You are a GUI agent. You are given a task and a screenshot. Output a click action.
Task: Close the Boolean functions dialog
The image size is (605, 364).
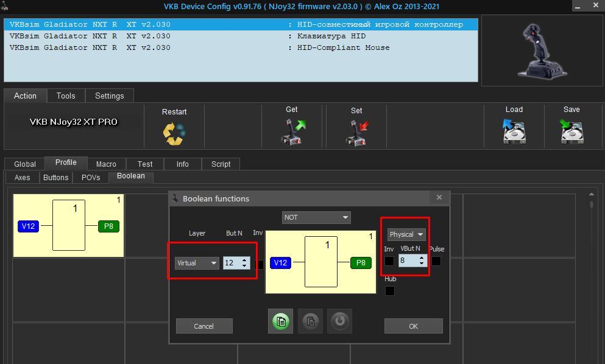click(439, 197)
